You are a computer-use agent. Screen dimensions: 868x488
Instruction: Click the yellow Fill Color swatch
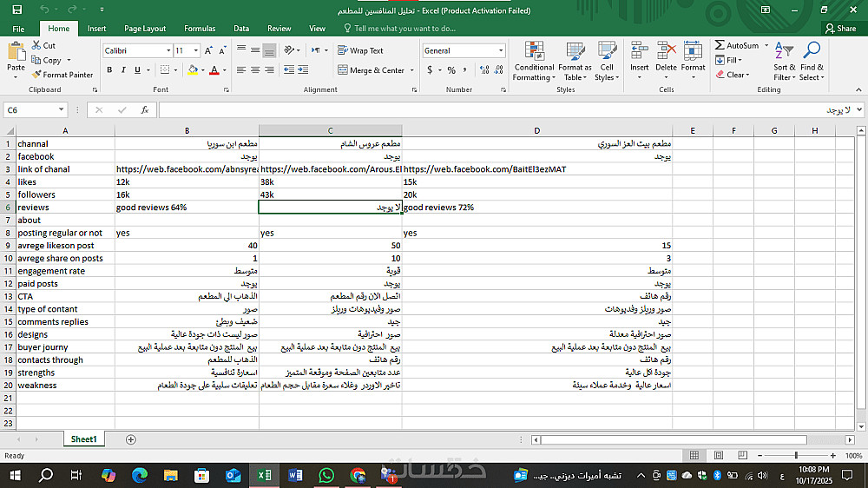193,69
